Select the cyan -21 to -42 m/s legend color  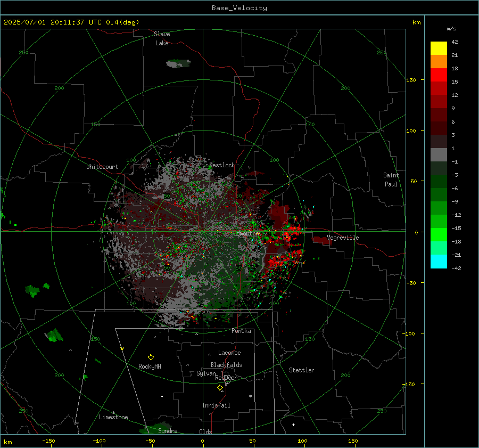point(439,262)
